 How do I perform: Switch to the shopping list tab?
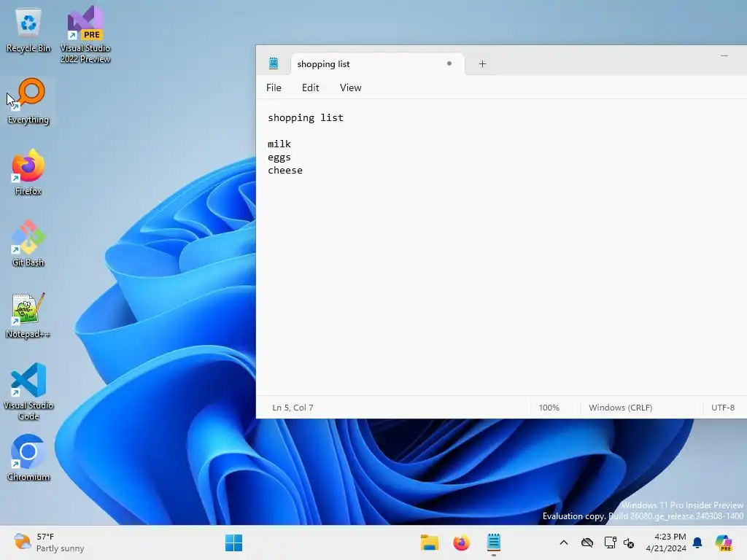pos(377,64)
